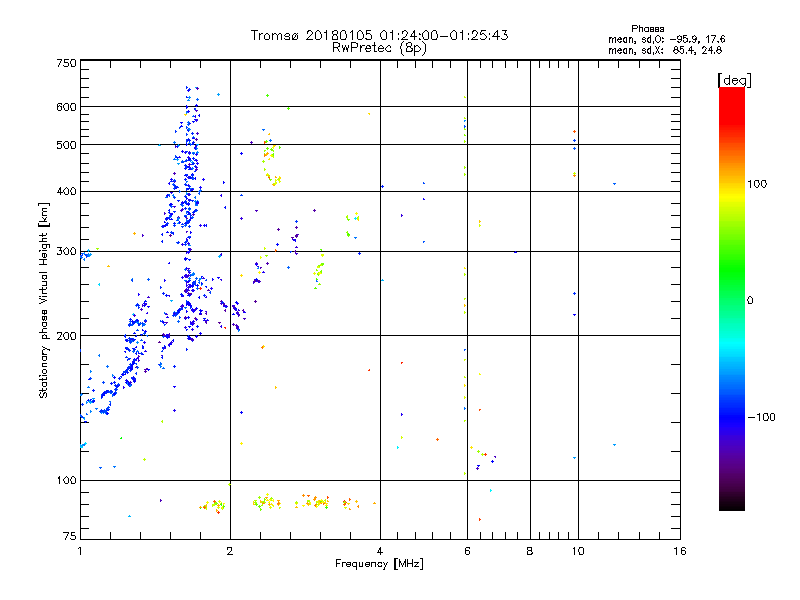Screen dimensions: 800x600
Task: Click the 'Frequency [MHz]' axis label
Action: point(379,564)
